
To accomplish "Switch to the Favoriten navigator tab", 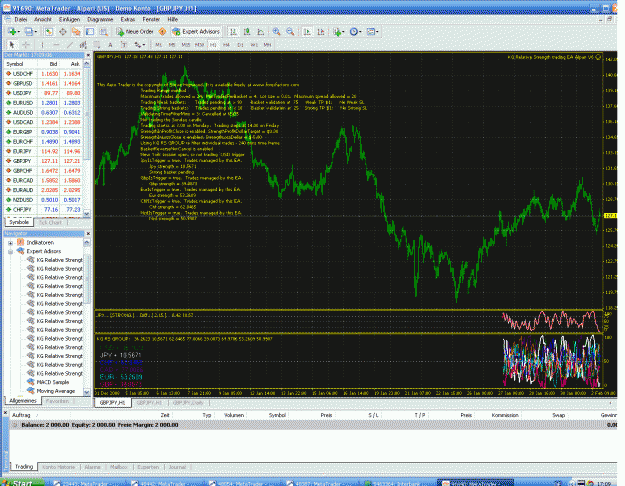I will [57, 401].
